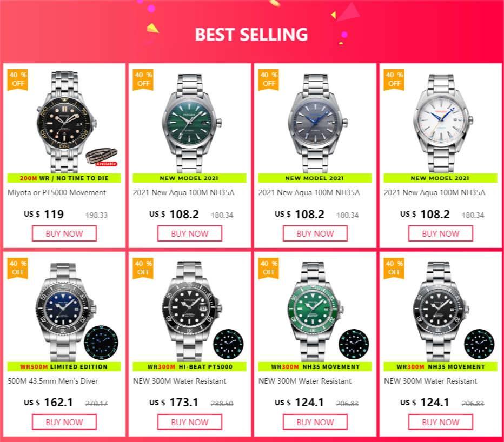Image resolution: width=504 pixels, height=442 pixels.
Task: Open the Miyota or PT5000 Movement title
Action: (57, 192)
